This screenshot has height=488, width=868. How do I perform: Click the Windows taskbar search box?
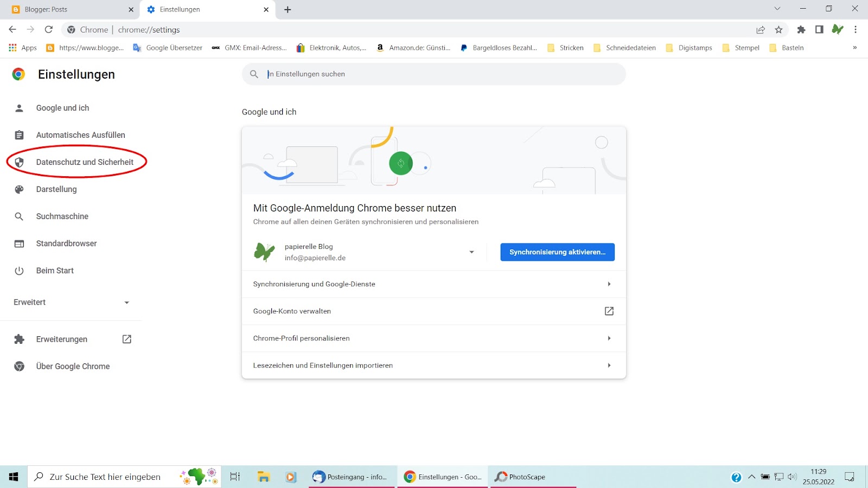(124, 477)
